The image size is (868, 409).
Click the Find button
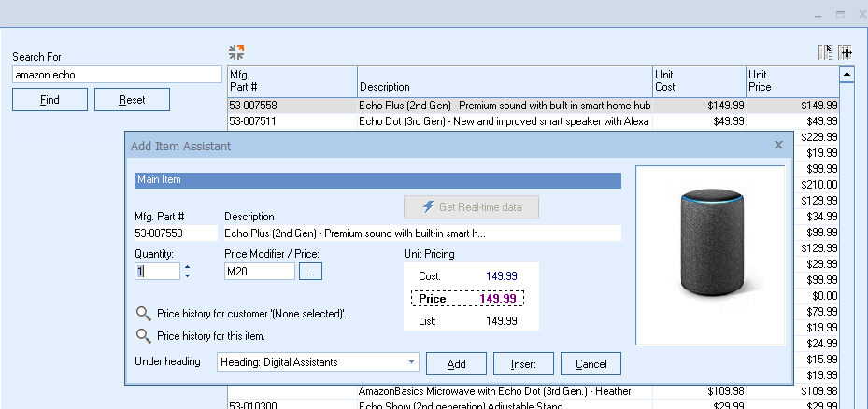[50, 100]
